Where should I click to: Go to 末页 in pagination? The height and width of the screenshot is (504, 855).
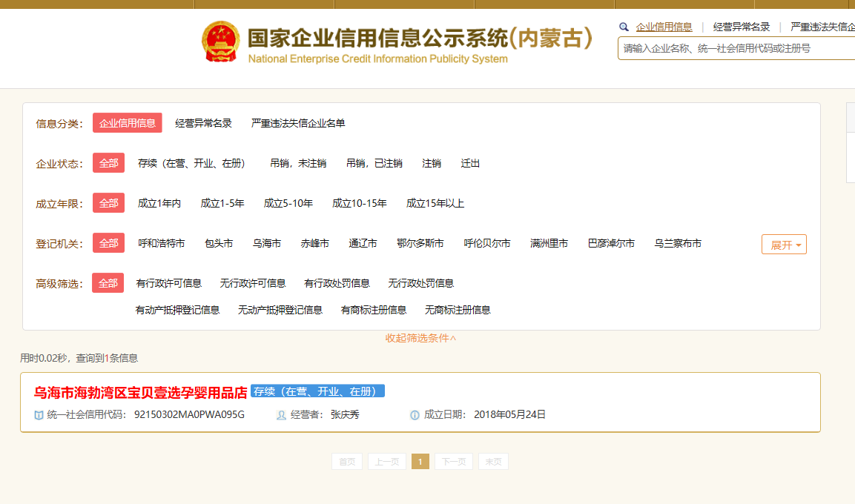tap(493, 462)
